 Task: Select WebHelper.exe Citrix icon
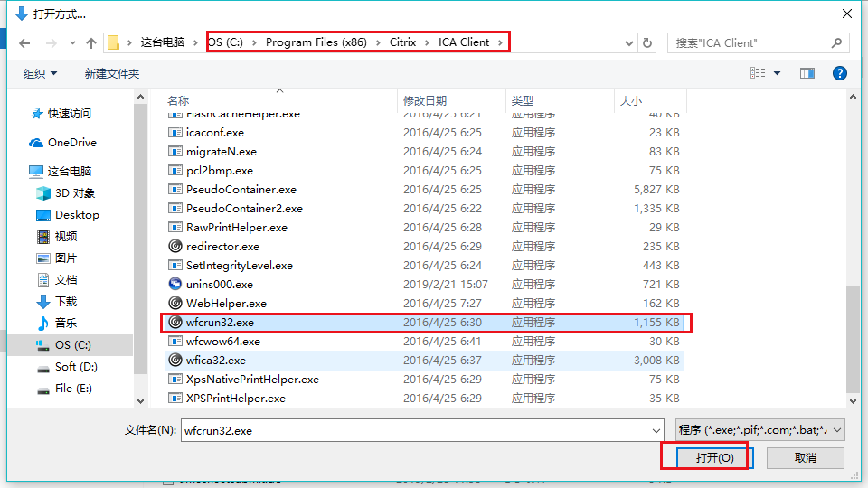point(175,304)
